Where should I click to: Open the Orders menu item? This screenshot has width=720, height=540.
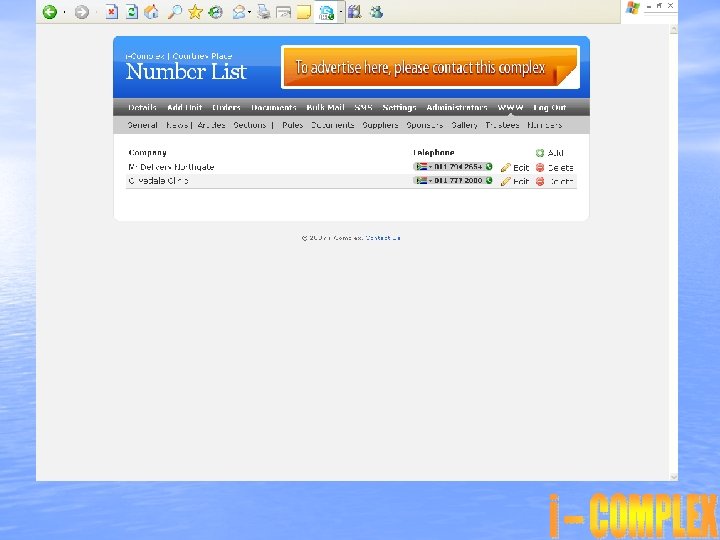[226, 107]
